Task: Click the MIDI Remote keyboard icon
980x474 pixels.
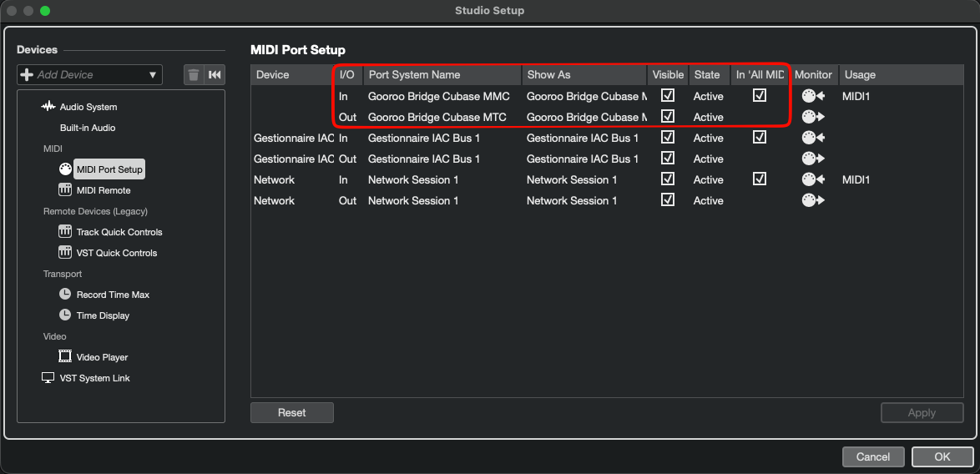Action: point(65,189)
